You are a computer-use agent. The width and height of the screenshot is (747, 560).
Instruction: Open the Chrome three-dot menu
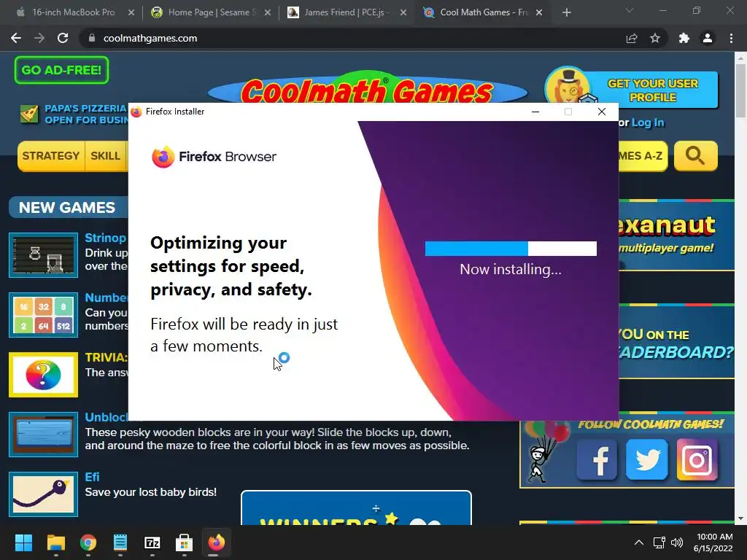coord(731,38)
